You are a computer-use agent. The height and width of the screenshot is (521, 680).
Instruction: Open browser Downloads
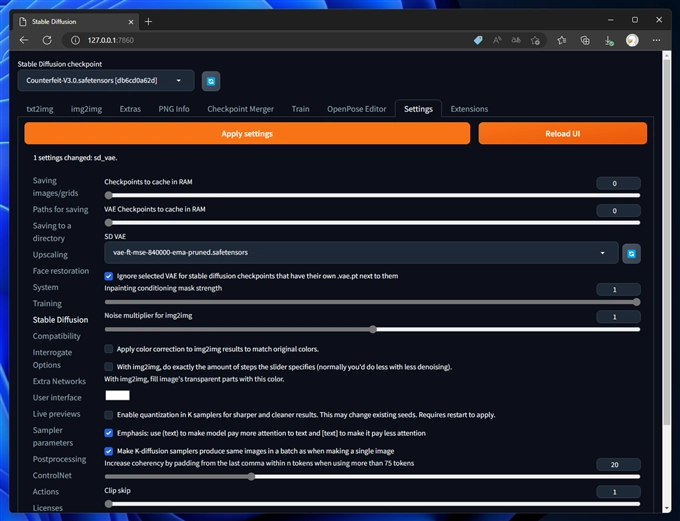click(x=608, y=41)
